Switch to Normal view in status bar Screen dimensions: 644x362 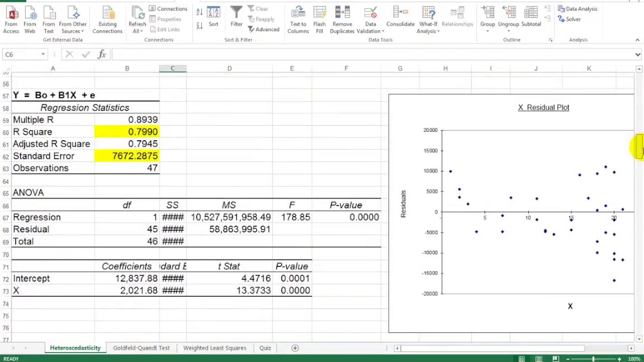522,359
